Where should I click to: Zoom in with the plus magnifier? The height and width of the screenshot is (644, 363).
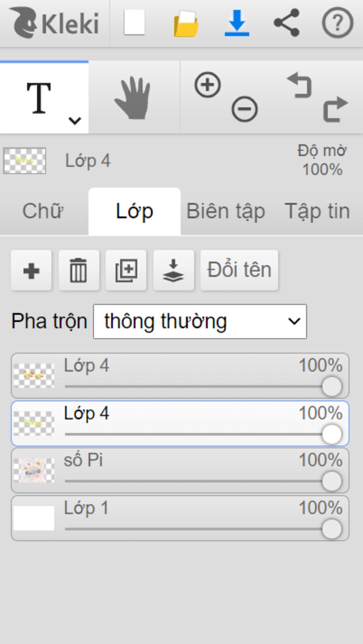[x=208, y=85]
